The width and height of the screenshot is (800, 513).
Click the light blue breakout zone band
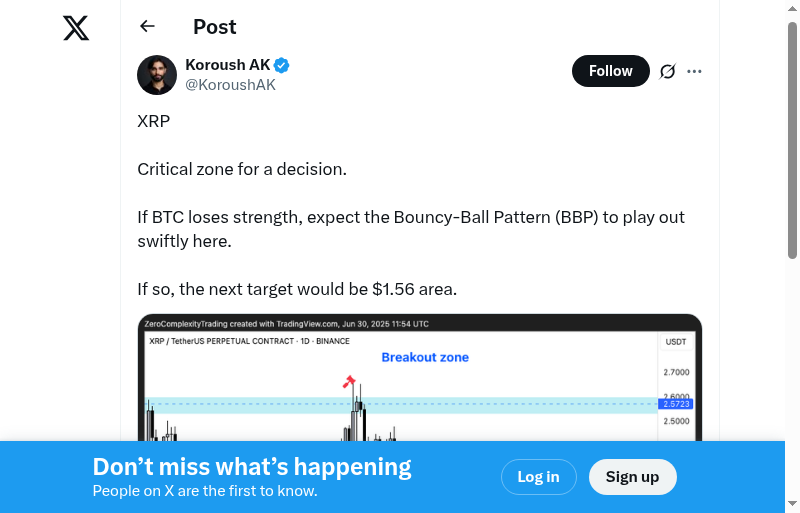500,406
